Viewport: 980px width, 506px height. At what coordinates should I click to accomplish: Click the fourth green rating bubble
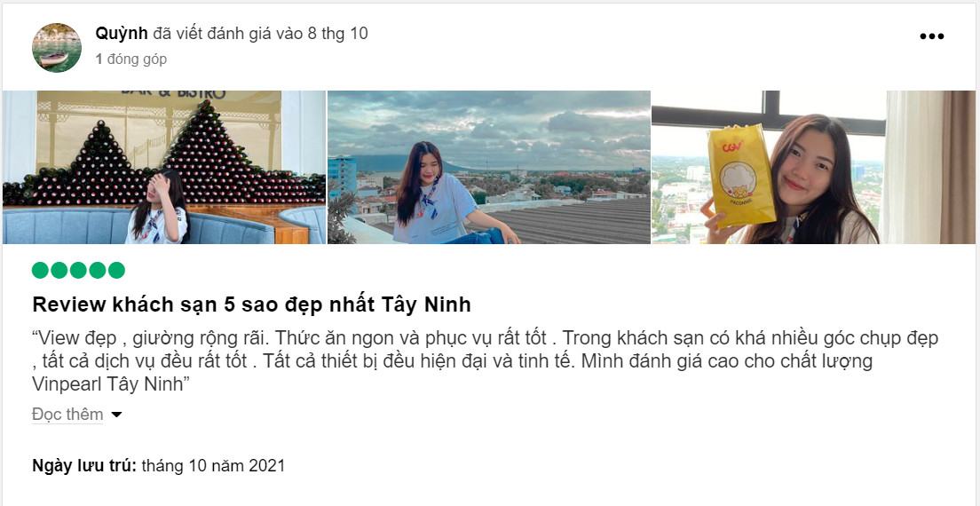[98, 271]
